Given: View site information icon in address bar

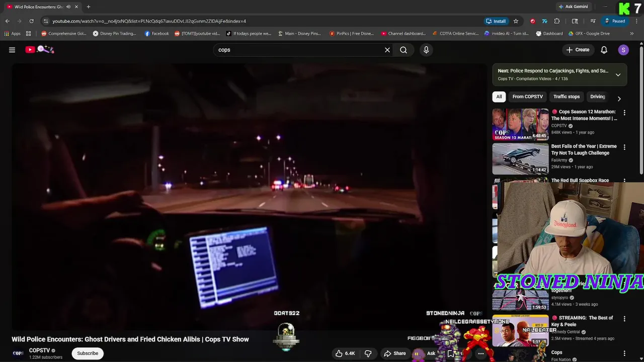Looking at the screenshot, I should (46, 21).
